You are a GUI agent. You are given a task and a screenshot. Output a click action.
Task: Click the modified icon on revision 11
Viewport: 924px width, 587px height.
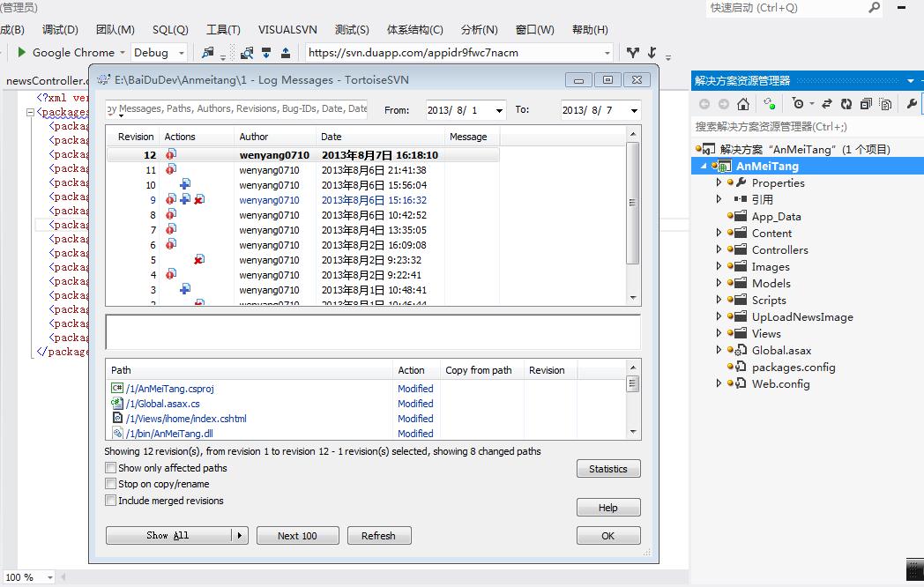171,169
